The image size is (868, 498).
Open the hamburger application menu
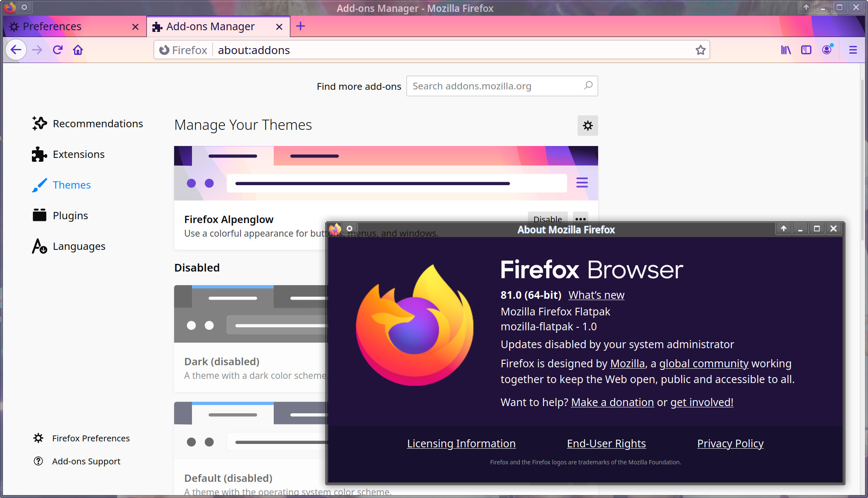tap(853, 50)
